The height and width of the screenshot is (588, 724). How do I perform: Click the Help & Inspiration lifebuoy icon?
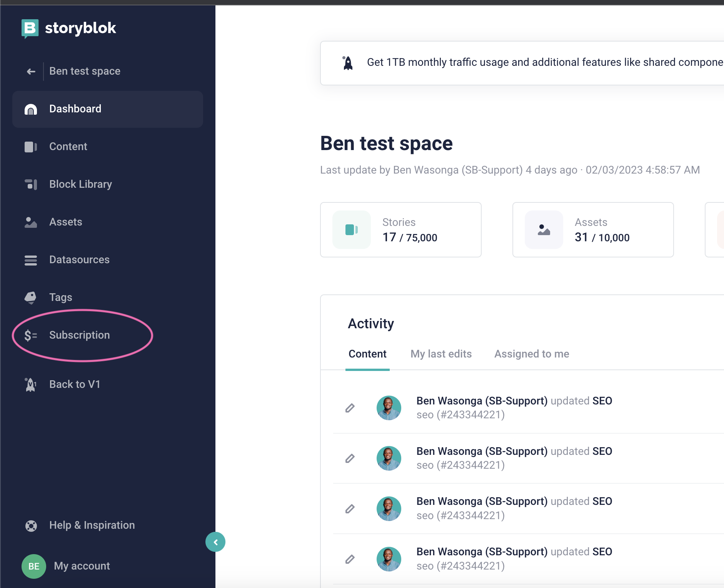click(31, 526)
